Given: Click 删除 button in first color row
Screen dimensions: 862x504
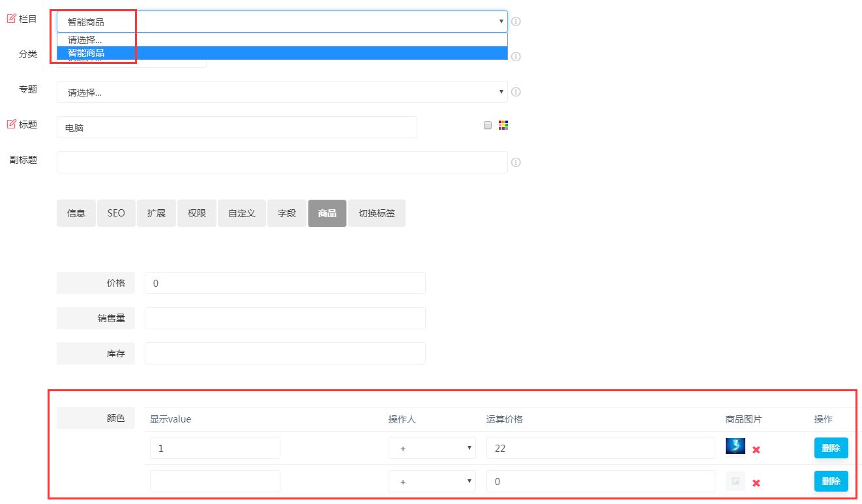Looking at the screenshot, I should 831,448.
